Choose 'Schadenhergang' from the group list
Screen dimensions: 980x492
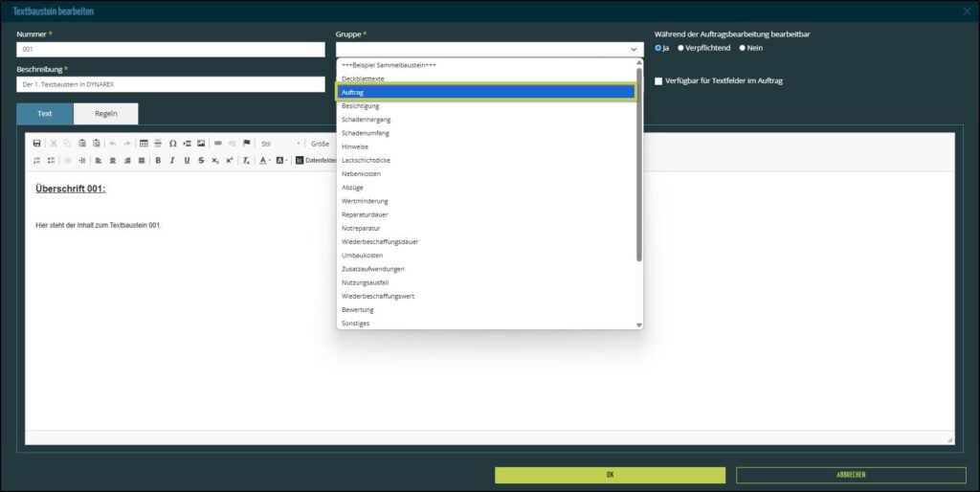click(366, 120)
